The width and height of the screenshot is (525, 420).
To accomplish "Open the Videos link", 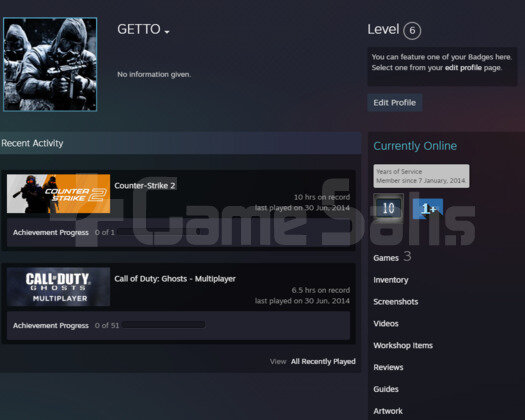I will pos(386,324).
